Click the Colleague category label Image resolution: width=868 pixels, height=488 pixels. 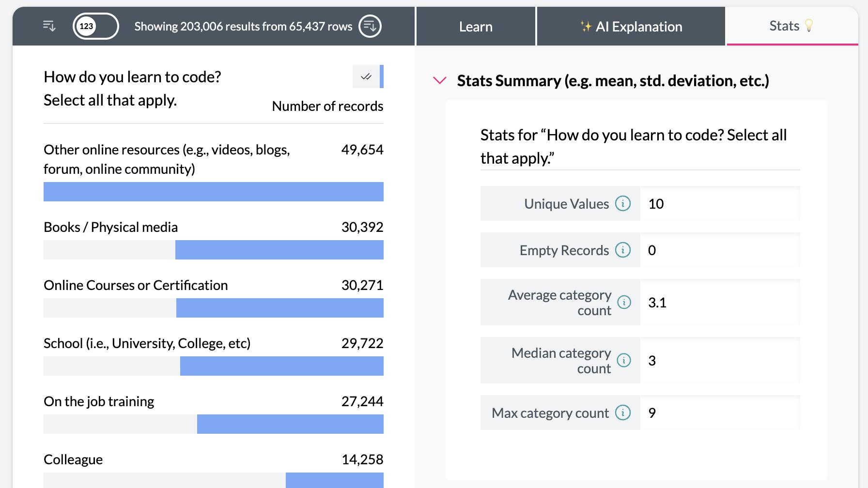[x=73, y=459]
